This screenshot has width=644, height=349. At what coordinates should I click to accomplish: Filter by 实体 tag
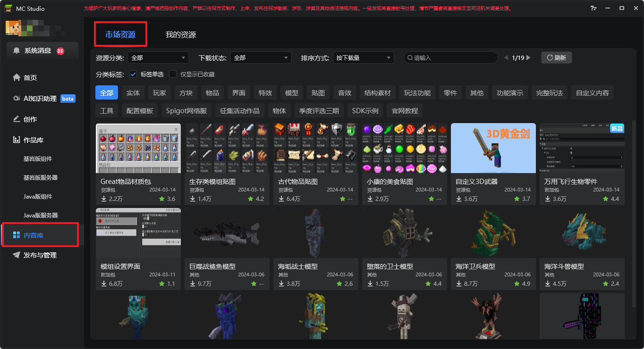pyautogui.click(x=133, y=93)
